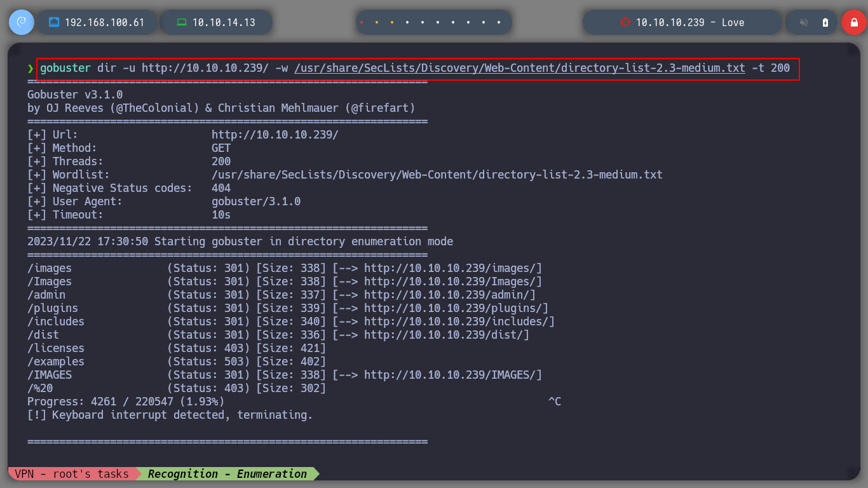Click the User Agent gobuster/3.1.0 line
This screenshot has width=868, height=488.
(164, 201)
